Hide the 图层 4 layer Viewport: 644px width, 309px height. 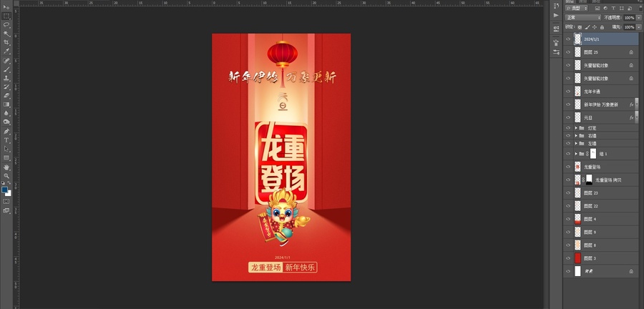pyautogui.click(x=568, y=219)
